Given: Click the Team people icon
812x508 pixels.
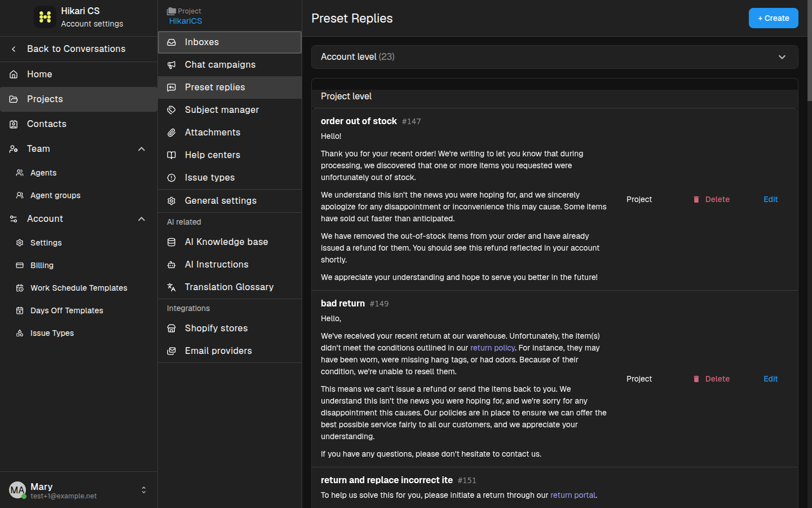Looking at the screenshot, I should coord(14,149).
